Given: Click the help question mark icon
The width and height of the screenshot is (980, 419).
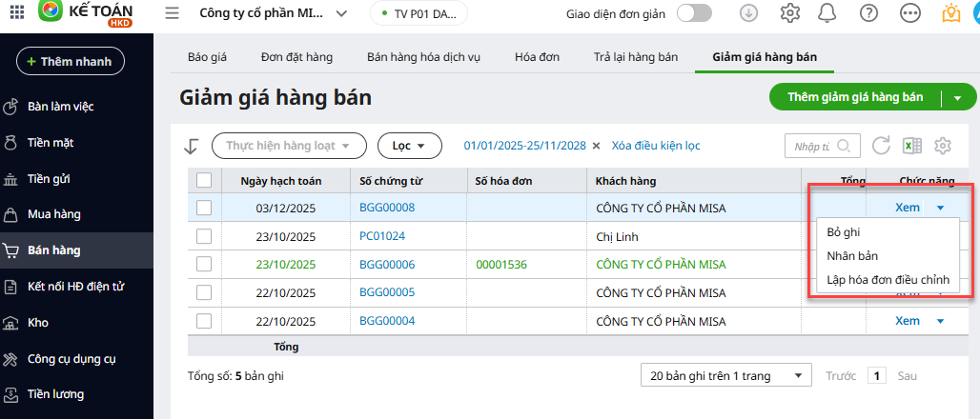Looking at the screenshot, I should point(868,13).
